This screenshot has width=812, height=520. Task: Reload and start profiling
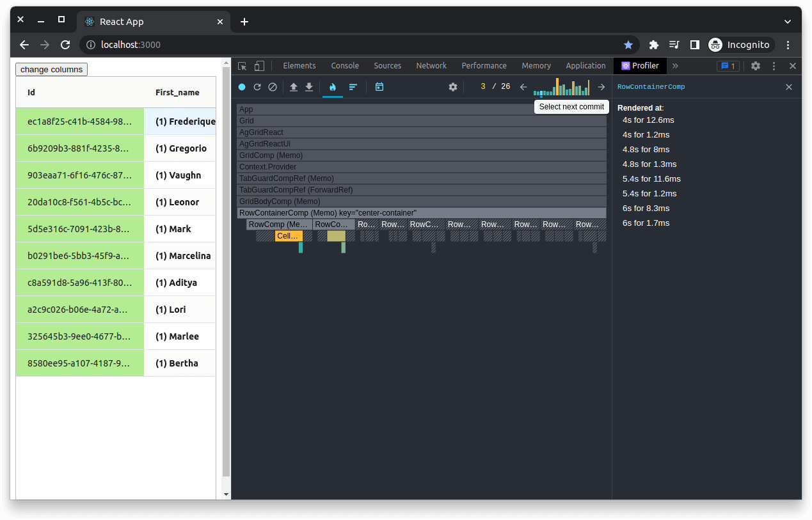(x=257, y=87)
